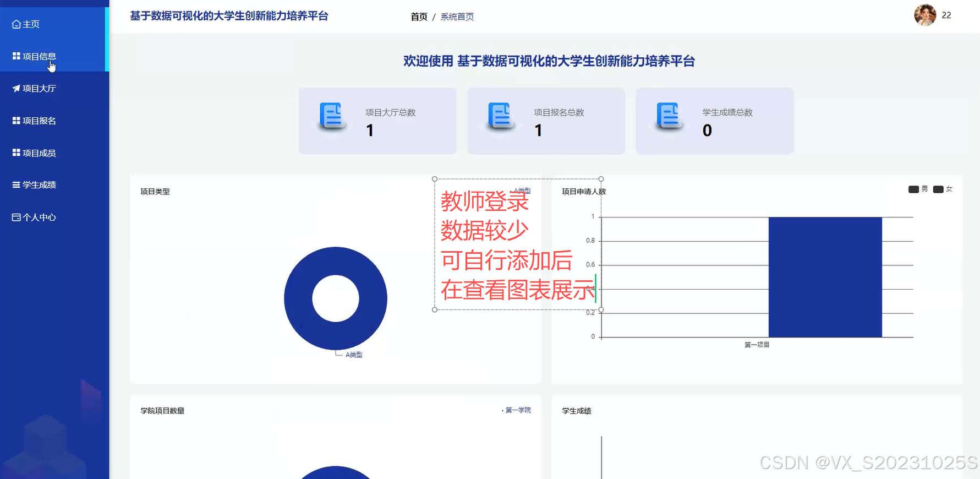Click the 项目大厅总数 document icon
The height and width of the screenshot is (479, 980).
(x=332, y=116)
